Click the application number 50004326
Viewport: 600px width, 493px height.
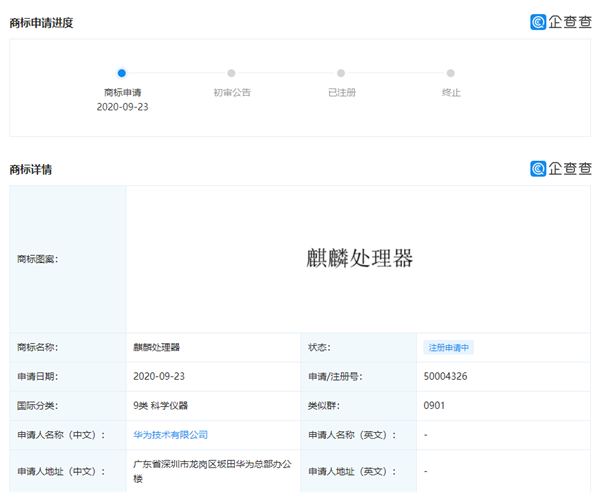[x=445, y=376]
